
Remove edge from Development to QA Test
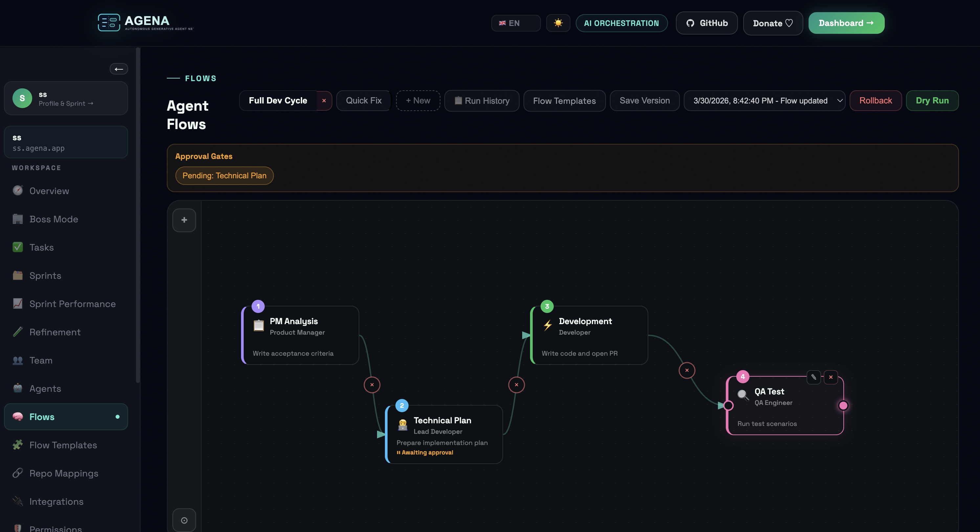click(x=687, y=370)
